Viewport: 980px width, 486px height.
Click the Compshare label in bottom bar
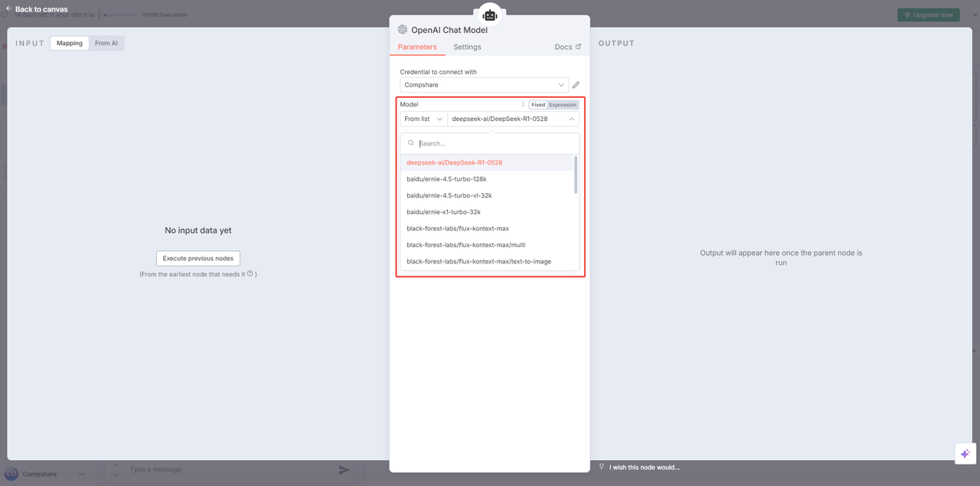pyautogui.click(x=39, y=475)
